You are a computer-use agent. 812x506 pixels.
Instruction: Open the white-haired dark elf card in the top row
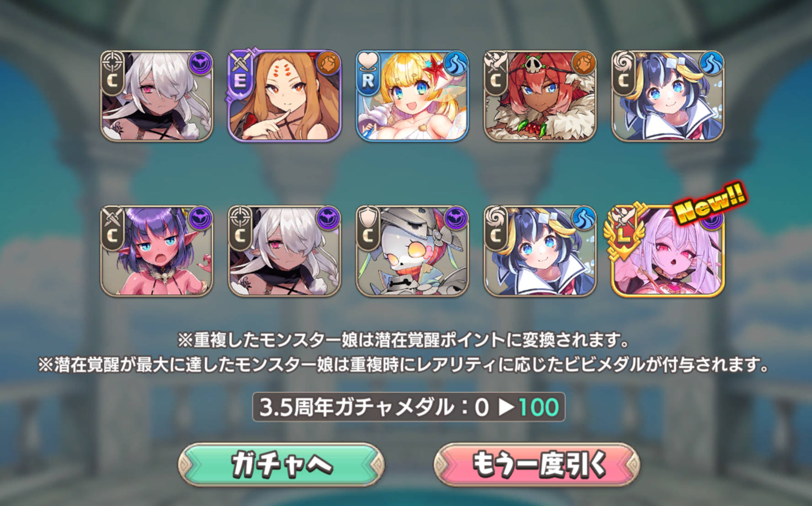point(156,96)
